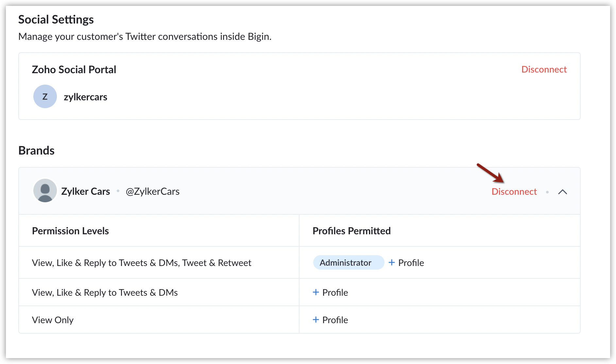Viewport: 616px width, 364px height.
Task: Add Profile for full tweet and retweet permission
Action: 406,263
